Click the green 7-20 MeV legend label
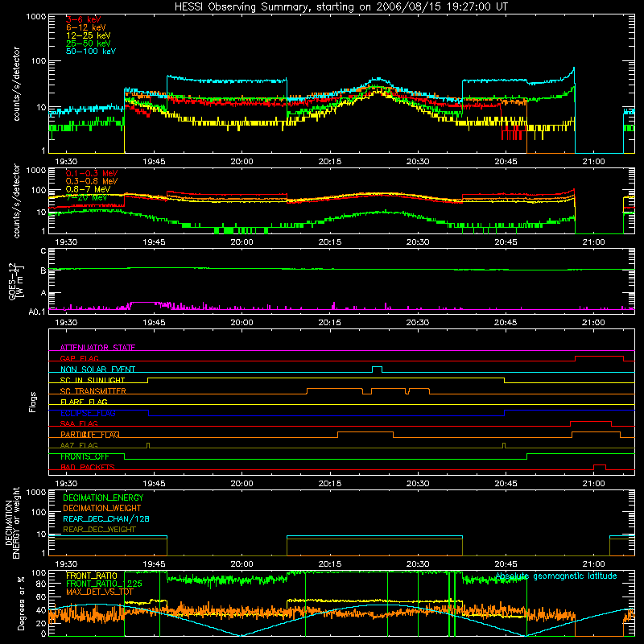The image size is (644, 644). pos(86,197)
